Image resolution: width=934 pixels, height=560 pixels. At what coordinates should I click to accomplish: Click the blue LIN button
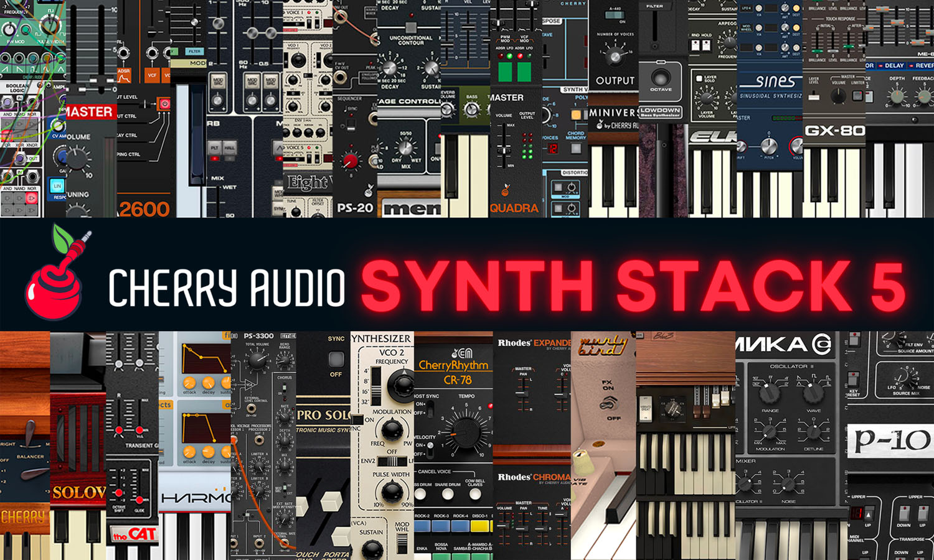[x=57, y=186]
